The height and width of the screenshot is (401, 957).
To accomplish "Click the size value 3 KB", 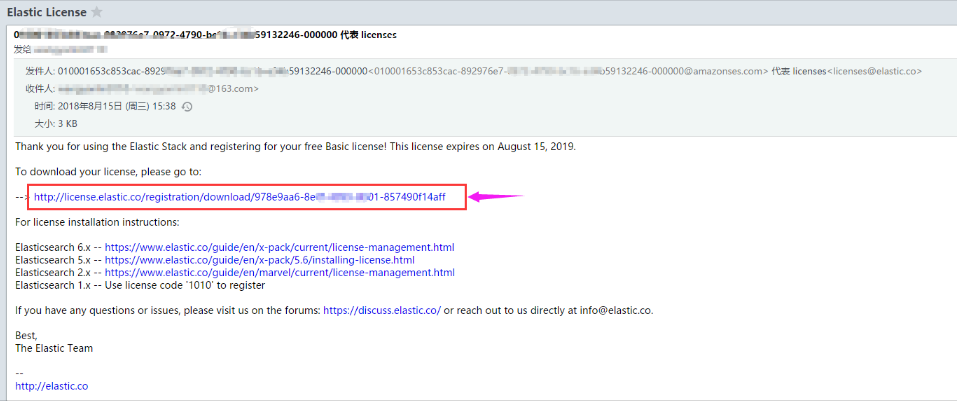I will (67, 124).
